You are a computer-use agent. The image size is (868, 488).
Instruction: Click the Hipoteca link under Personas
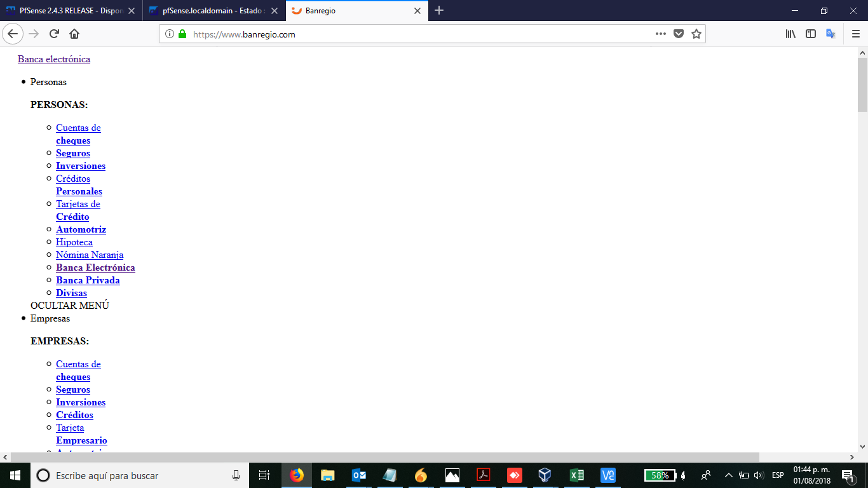pyautogui.click(x=74, y=242)
